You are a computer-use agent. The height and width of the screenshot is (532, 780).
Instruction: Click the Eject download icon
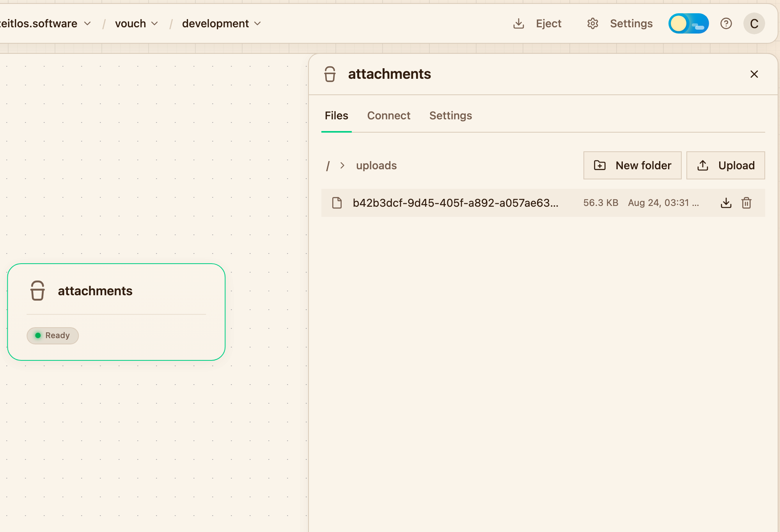click(x=518, y=24)
